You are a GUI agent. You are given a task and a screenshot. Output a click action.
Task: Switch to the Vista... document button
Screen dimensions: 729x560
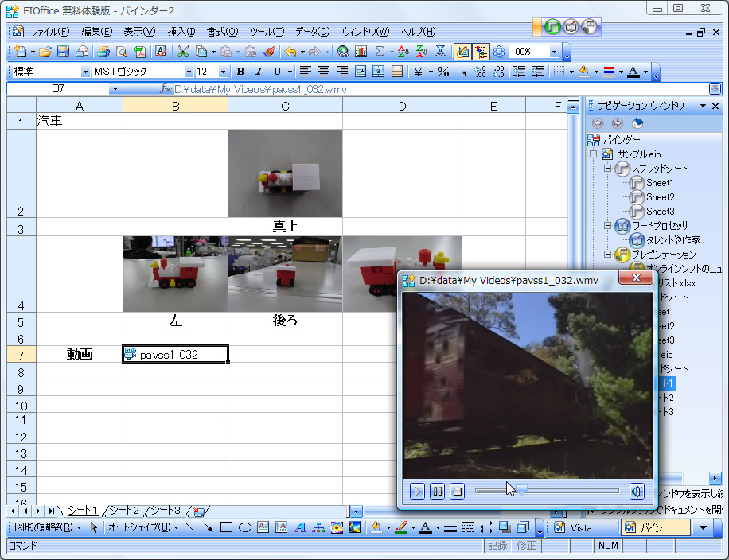tap(576, 527)
